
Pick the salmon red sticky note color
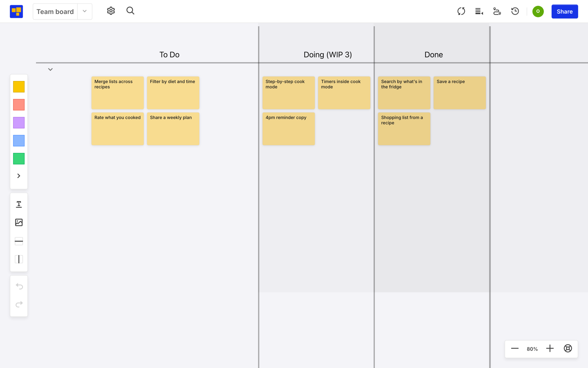19,105
